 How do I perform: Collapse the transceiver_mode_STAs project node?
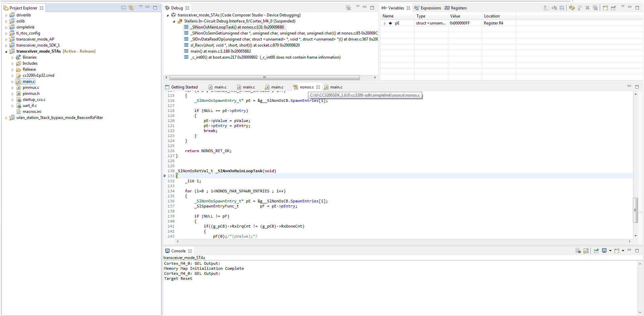click(6, 52)
